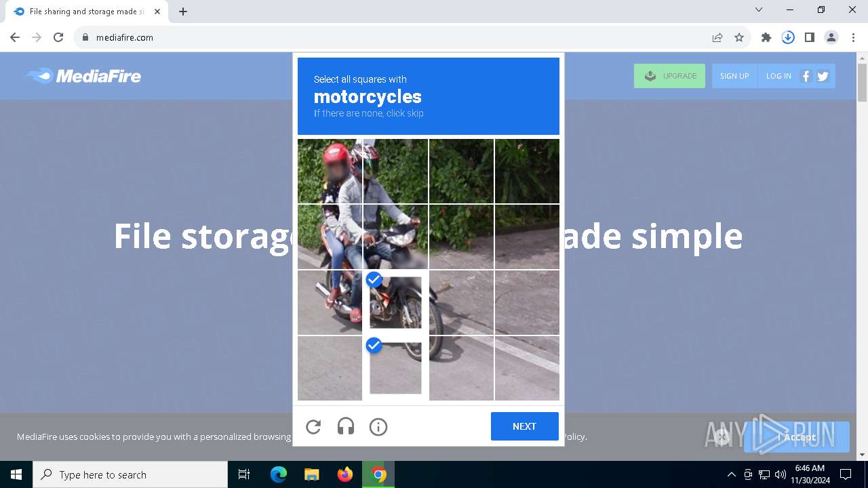This screenshot has height=488, width=868.
Task: Open Chrome profile avatar
Action: (831, 37)
